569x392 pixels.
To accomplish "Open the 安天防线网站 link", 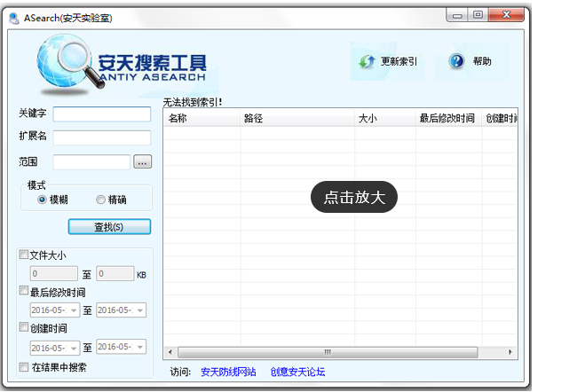I will (x=228, y=372).
